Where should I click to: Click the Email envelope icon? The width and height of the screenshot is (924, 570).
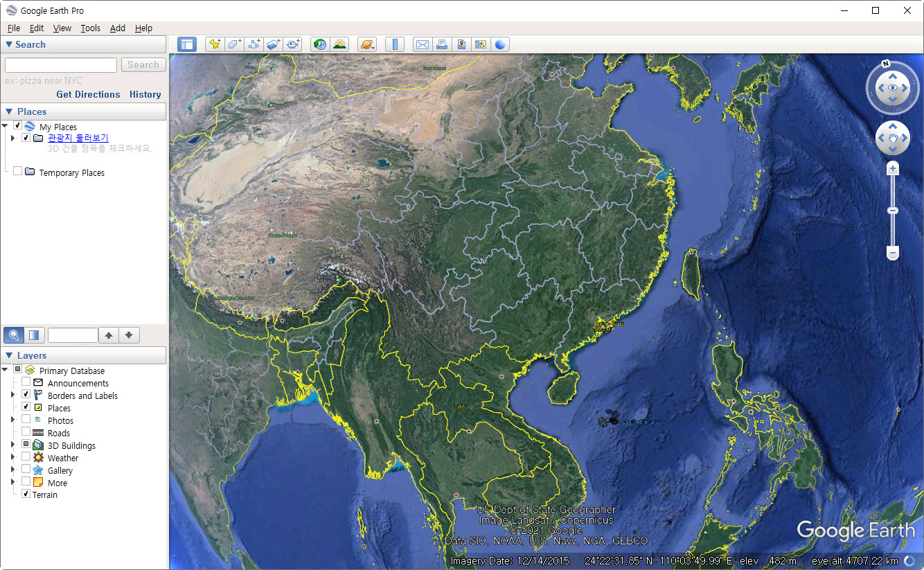click(x=422, y=44)
